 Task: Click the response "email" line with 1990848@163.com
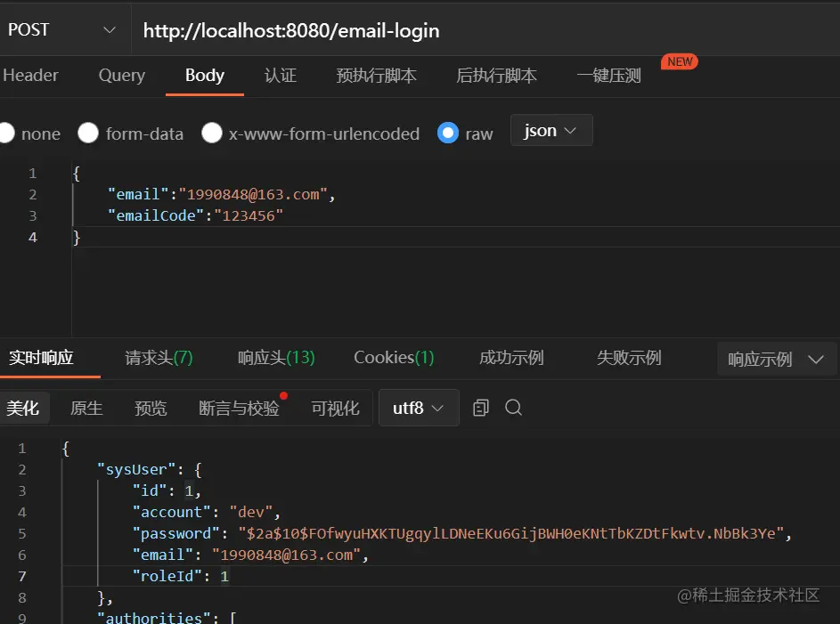click(250, 555)
